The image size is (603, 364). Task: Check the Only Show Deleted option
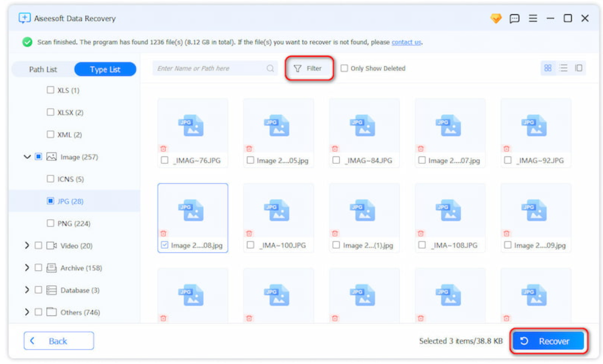pyautogui.click(x=344, y=68)
